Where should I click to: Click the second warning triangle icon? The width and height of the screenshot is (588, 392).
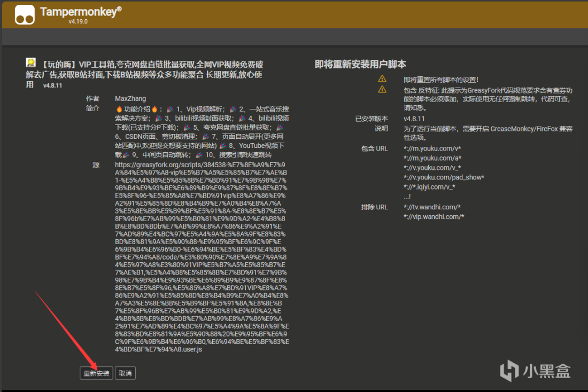click(x=382, y=89)
